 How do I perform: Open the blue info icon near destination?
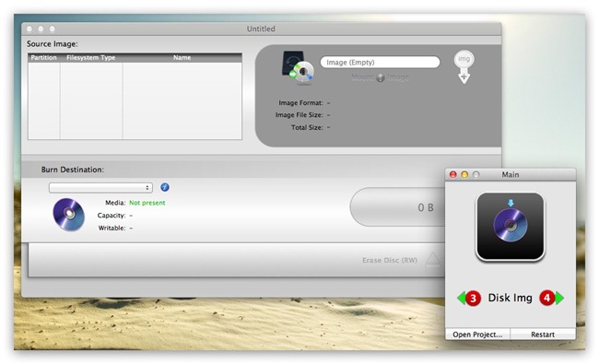[x=165, y=187]
